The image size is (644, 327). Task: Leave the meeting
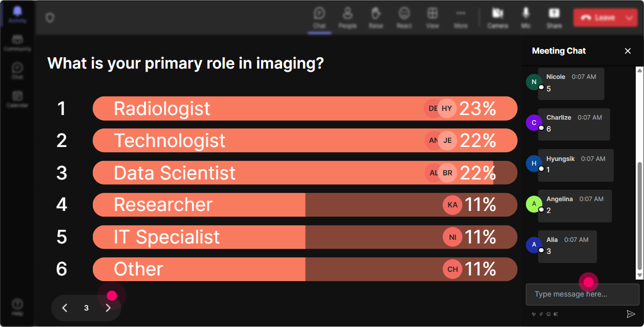[598, 18]
